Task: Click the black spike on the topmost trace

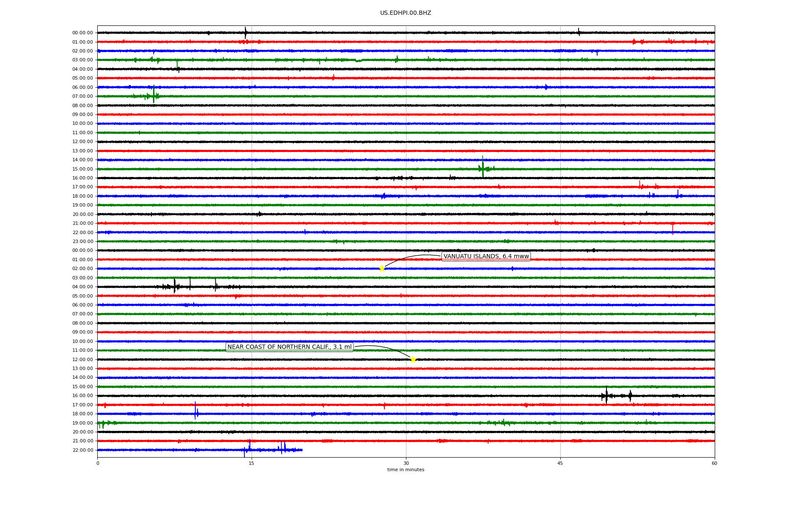Action: [x=245, y=32]
